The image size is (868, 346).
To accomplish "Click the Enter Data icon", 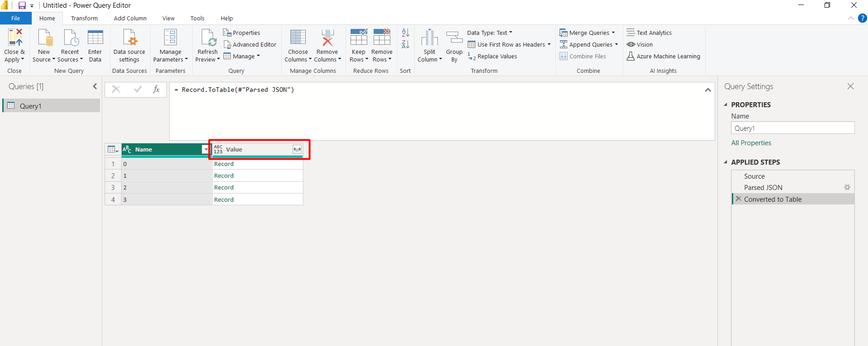I will pos(95,38).
